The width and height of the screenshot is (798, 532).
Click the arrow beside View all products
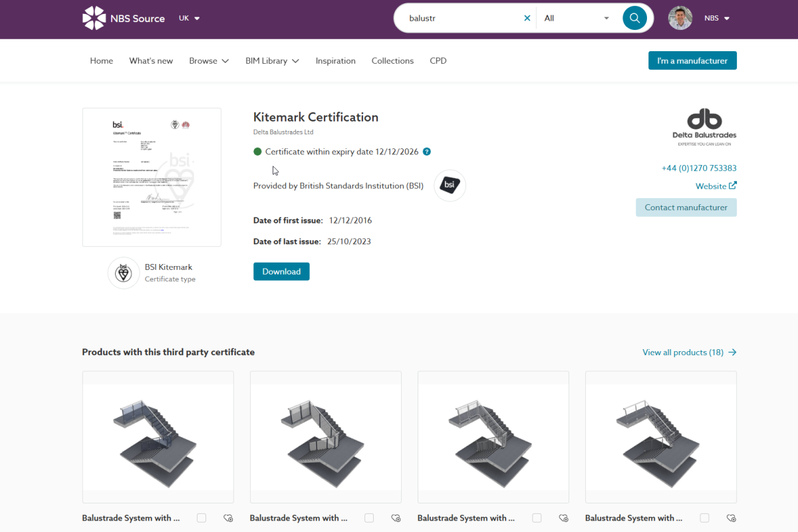(732, 352)
